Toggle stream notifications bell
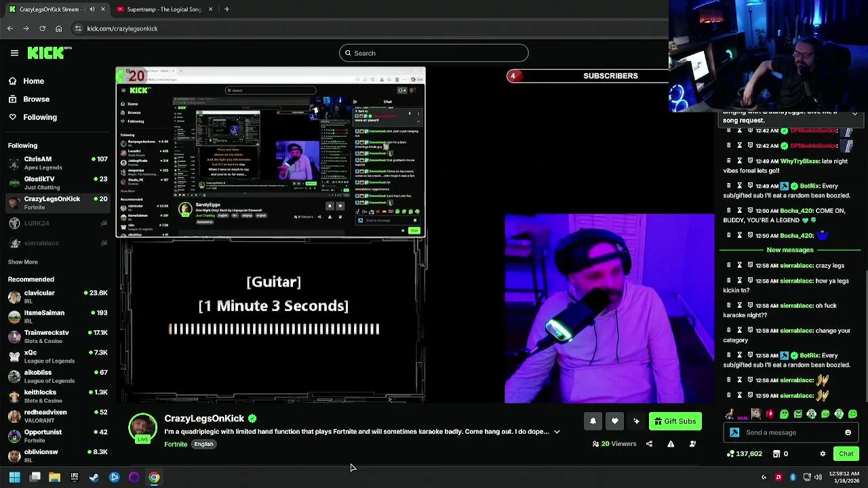 tap(593, 421)
